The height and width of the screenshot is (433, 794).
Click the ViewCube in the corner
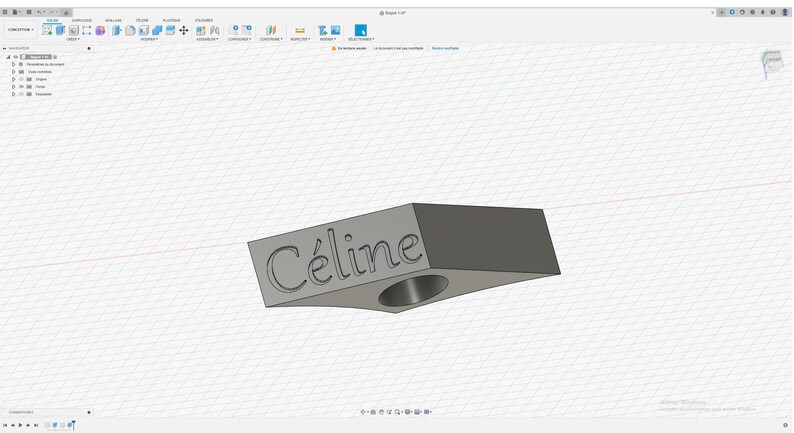(773, 63)
